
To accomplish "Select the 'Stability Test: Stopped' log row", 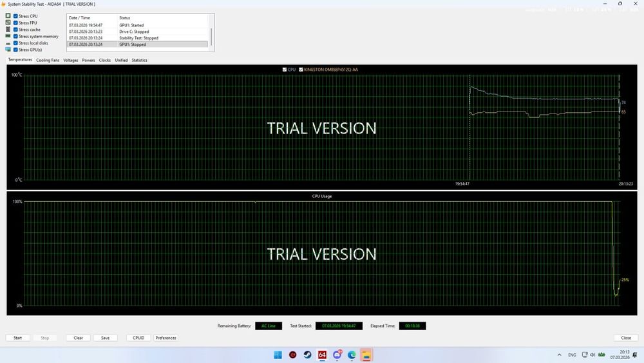I will [x=138, y=38].
